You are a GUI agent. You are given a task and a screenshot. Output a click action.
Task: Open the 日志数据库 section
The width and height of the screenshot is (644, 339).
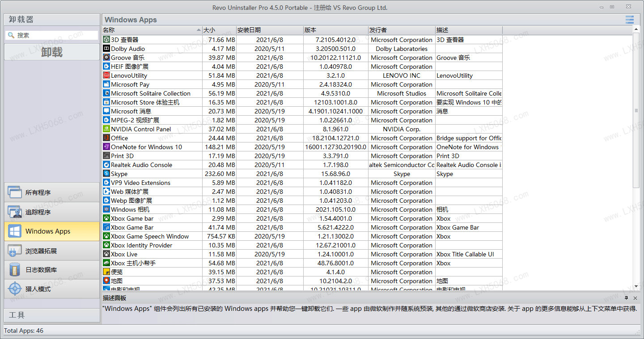point(52,270)
